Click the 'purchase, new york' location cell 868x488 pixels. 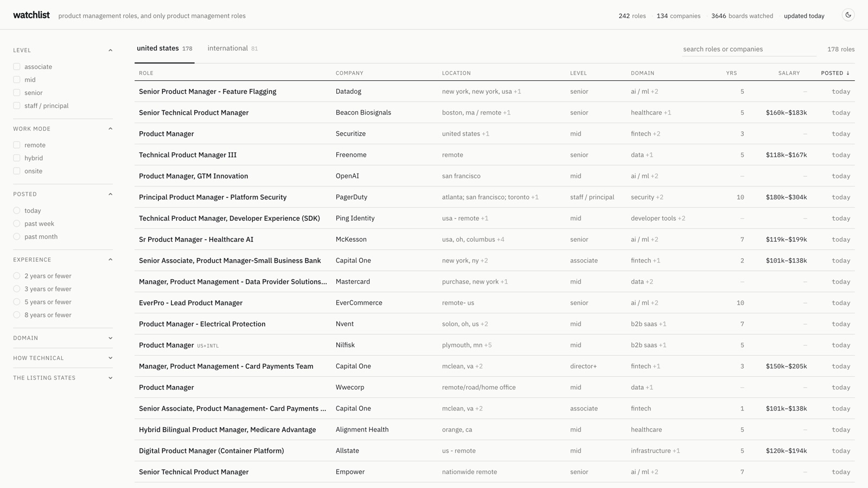tap(475, 282)
